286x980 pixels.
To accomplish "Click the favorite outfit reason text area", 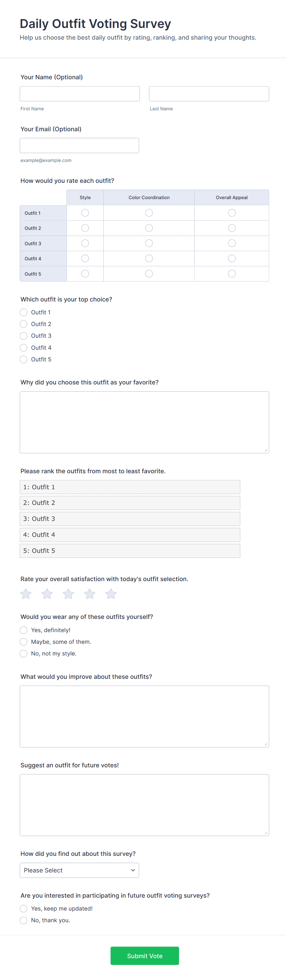I will [144, 422].
